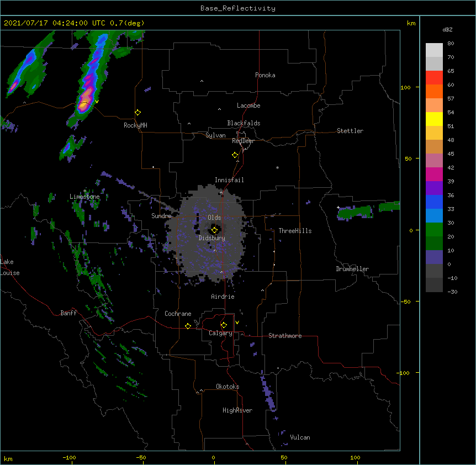Click the Airdrie label
Screen dimensions: 476x465
point(223,297)
